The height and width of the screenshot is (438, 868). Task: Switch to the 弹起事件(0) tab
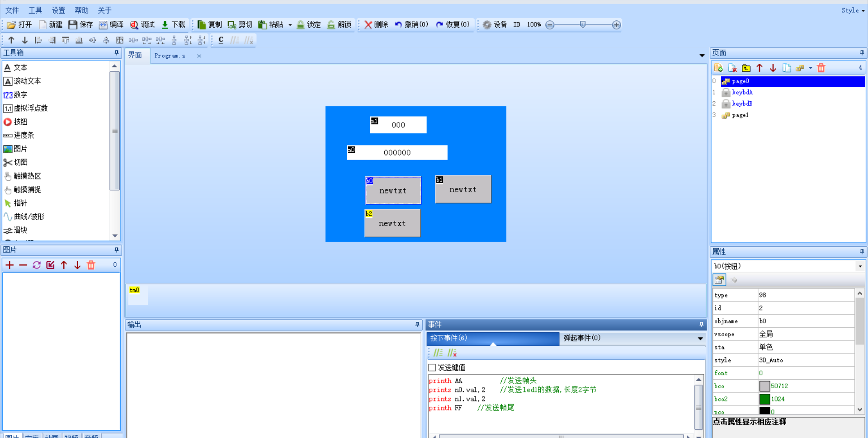pos(582,338)
